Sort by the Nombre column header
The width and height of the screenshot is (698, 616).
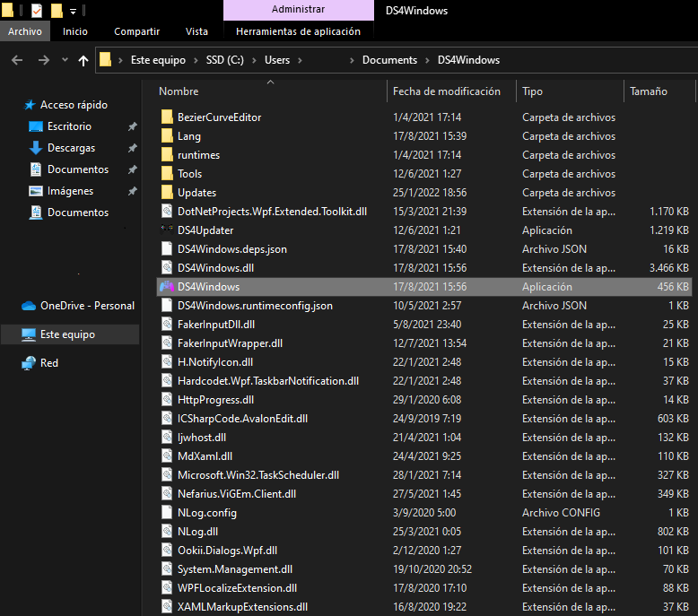[271, 91]
